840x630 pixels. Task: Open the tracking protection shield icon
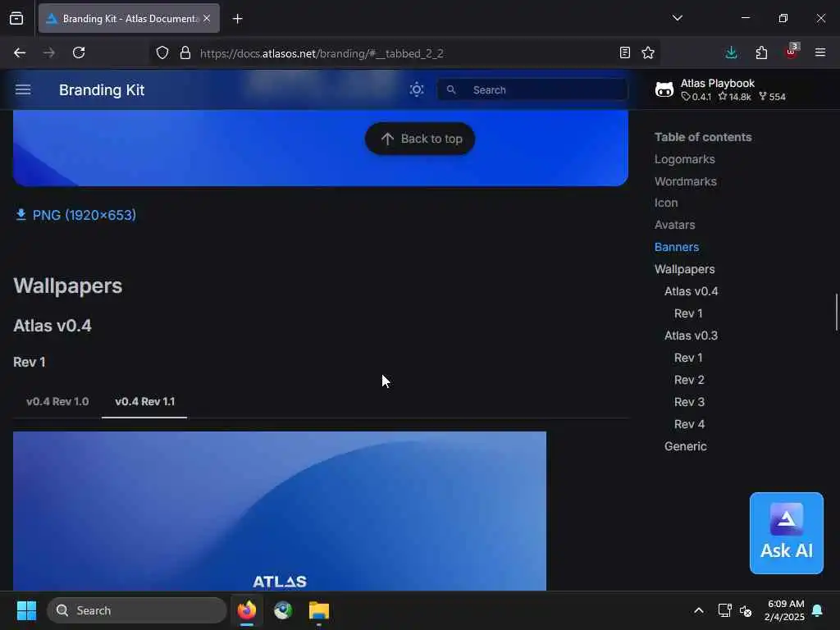(162, 52)
